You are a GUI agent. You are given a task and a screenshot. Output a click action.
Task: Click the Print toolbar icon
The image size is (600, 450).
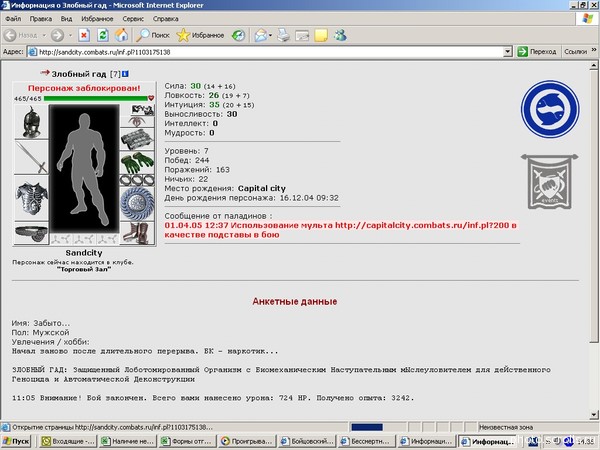[x=283, y=35]
